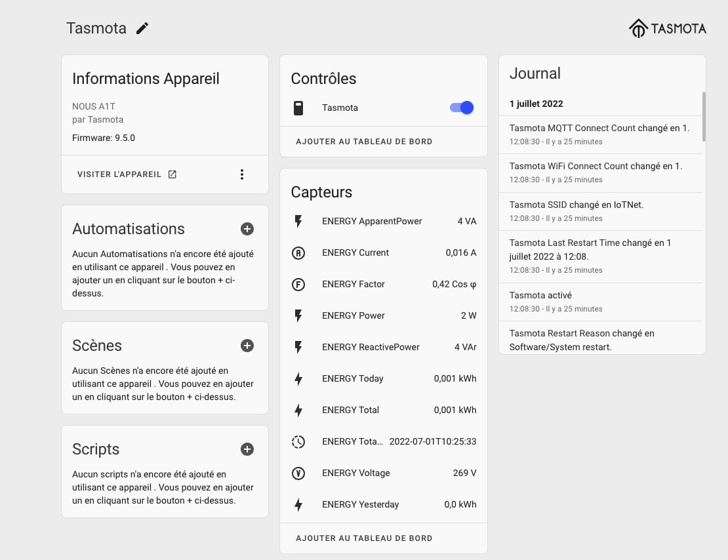Click the Tasmota label in Contrôles
The height and width of the screenshot is (560, 728).
(340, 108)
